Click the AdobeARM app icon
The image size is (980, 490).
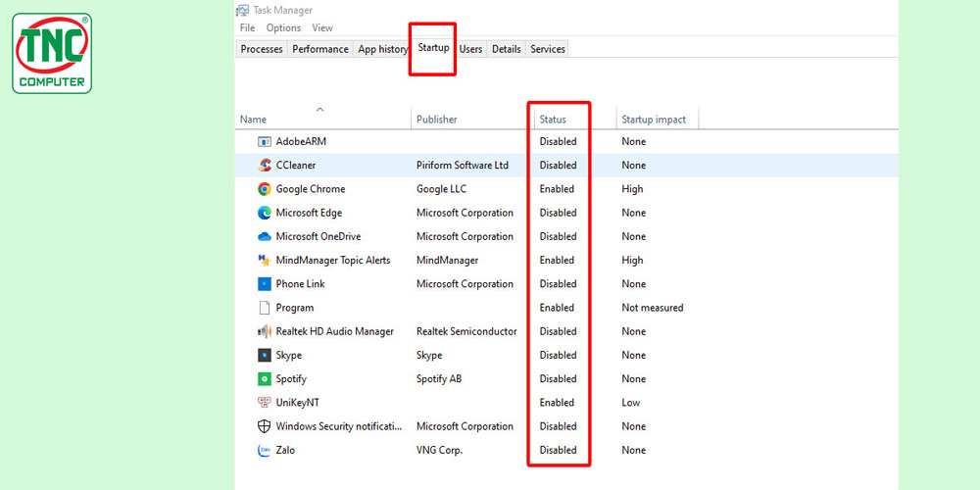click(x=265, y=142)
